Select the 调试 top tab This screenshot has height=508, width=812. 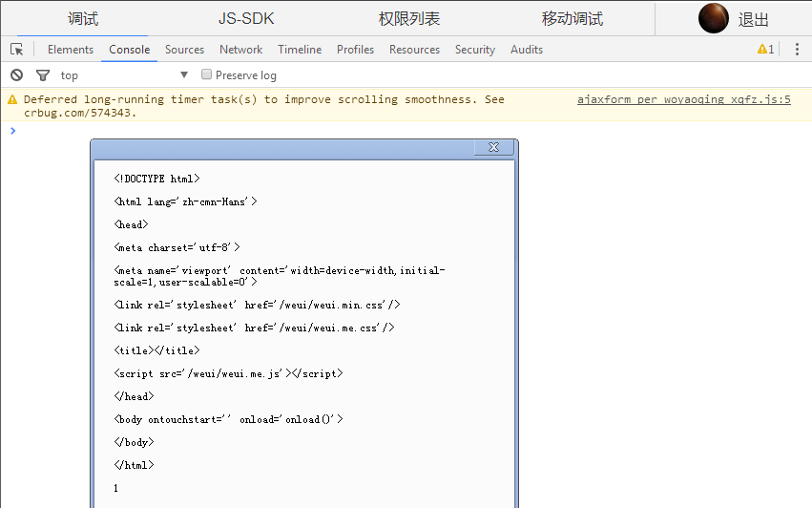point(83,19)
